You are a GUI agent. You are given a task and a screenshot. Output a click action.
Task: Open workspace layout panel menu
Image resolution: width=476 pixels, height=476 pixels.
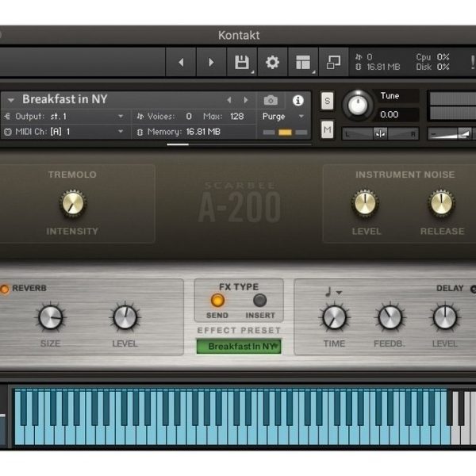click(x=303, y=62)
